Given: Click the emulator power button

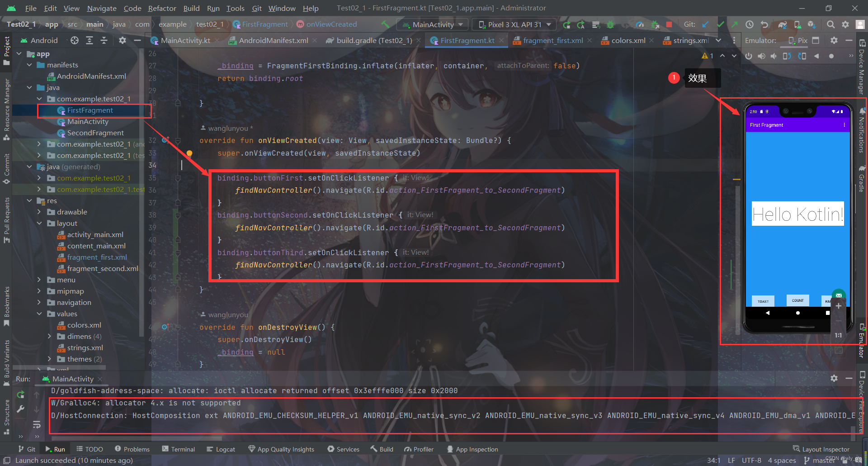Looking at the screenshot, I should tap(749, 56).
